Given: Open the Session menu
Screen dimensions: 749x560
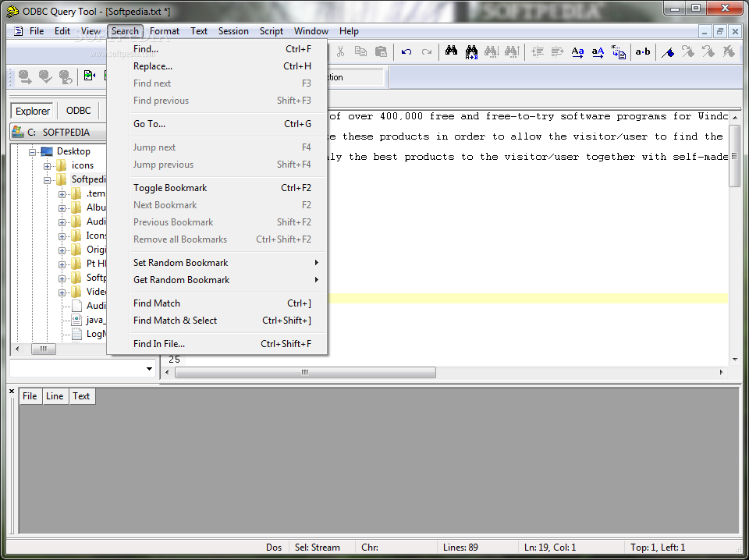Looking at the screenshot, I should click(x=233, y=31).
